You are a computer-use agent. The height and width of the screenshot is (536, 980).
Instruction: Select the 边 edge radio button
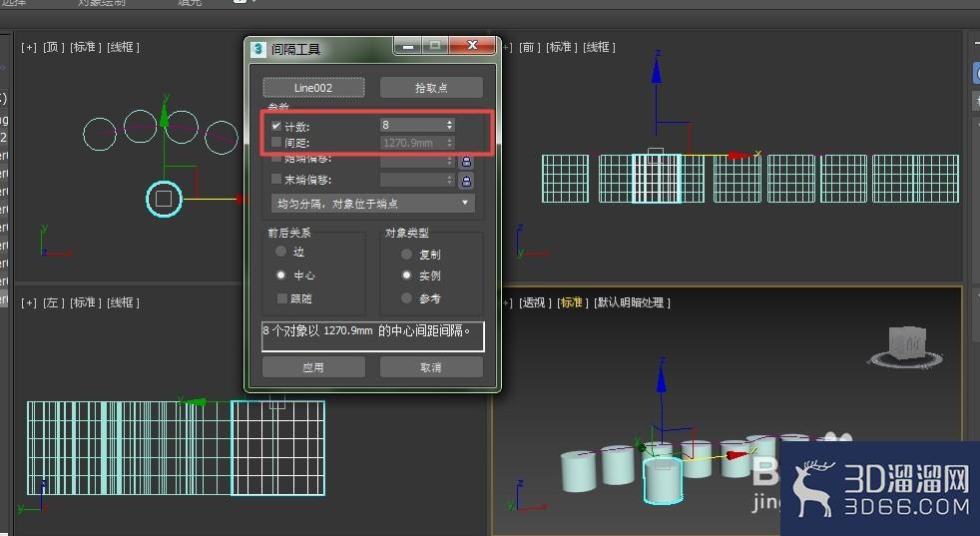(x=280, y=252)
